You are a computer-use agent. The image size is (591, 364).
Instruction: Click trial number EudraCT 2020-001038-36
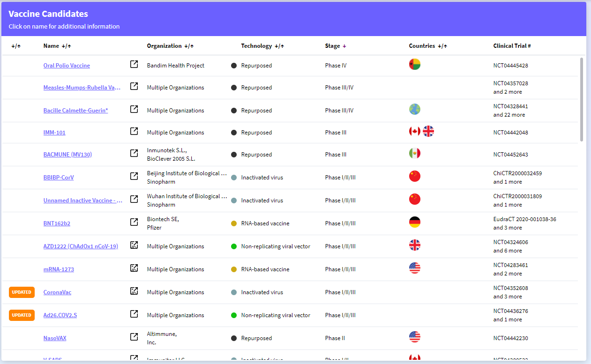pos(525,219)
